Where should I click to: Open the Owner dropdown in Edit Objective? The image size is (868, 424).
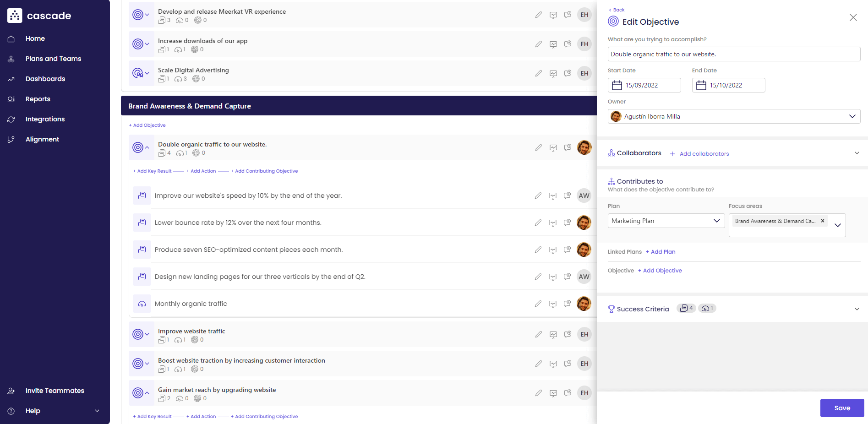click(853, 116)
